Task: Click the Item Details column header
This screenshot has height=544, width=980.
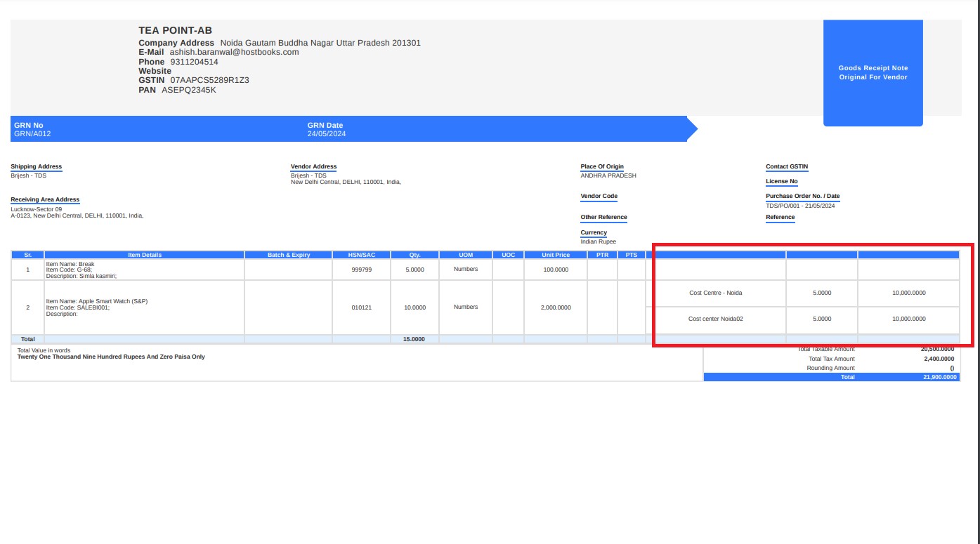Action: coord(144,255)
